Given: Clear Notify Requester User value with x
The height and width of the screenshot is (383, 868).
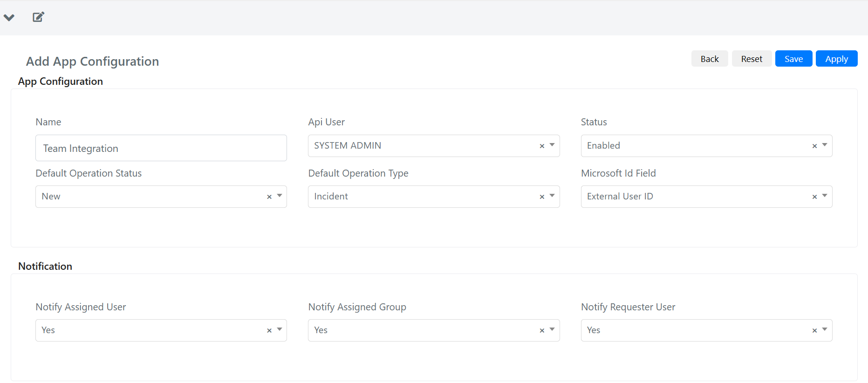Looking at the screenshot, I should 814,330.
